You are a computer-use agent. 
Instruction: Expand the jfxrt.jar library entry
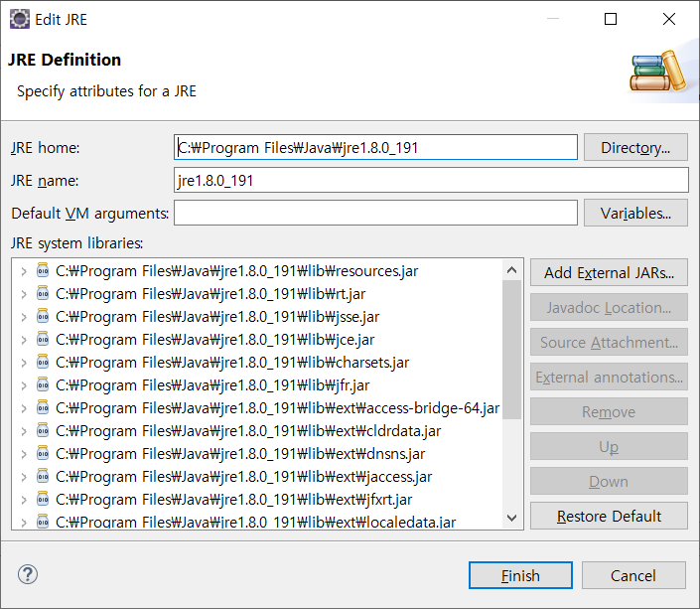[24, 499]
